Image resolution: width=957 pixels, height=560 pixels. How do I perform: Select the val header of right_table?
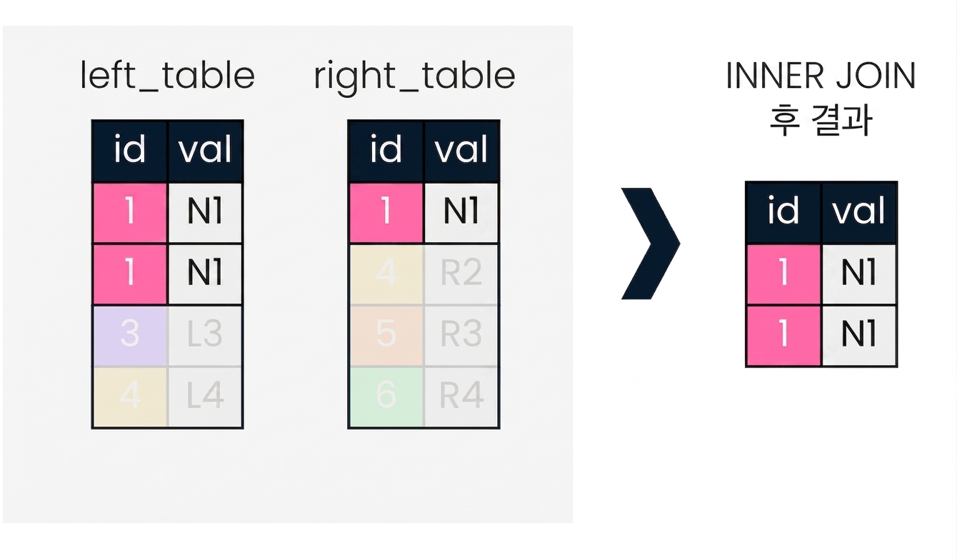pyautogui.click(x=462, y=151)
